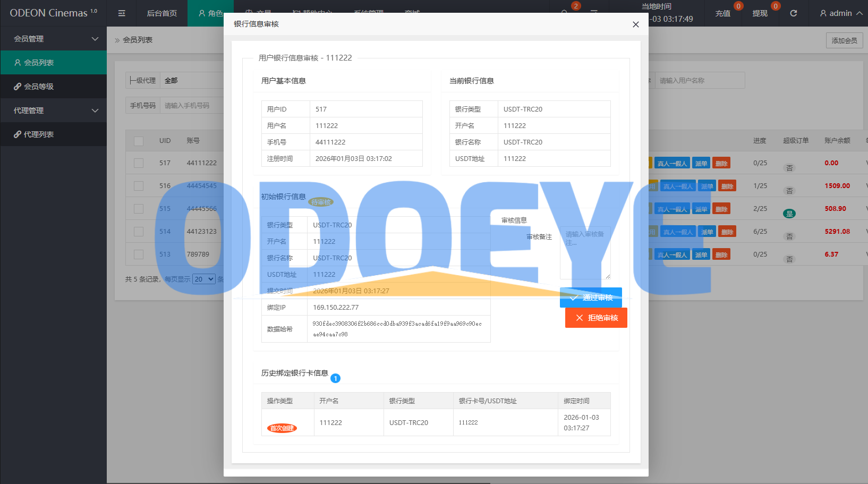
Task: Select the checkbox for UID 513
Action: 139,254
